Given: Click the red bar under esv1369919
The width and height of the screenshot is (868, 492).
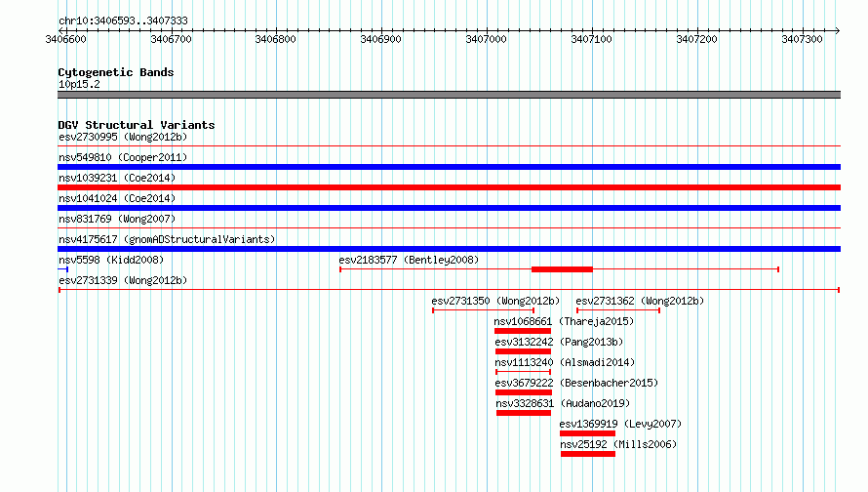Looking at the screenshot, I should pos(587,433).
